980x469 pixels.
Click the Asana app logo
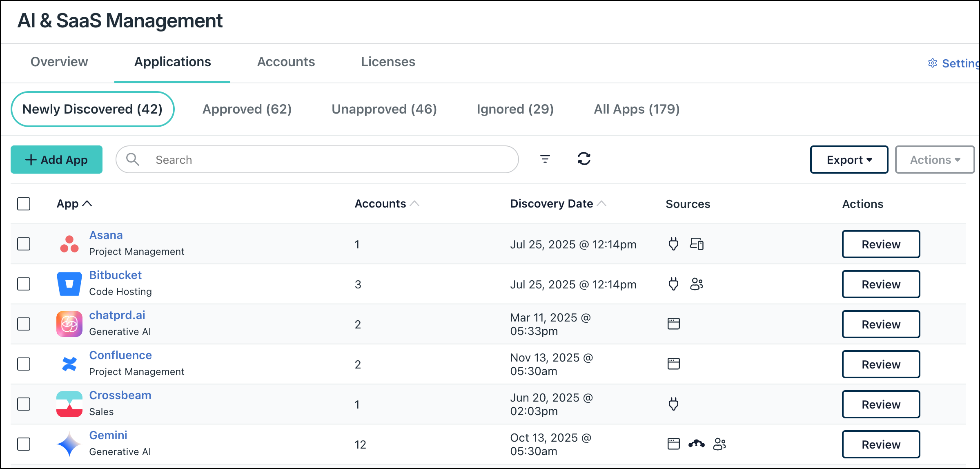click(x=69, y=244)
